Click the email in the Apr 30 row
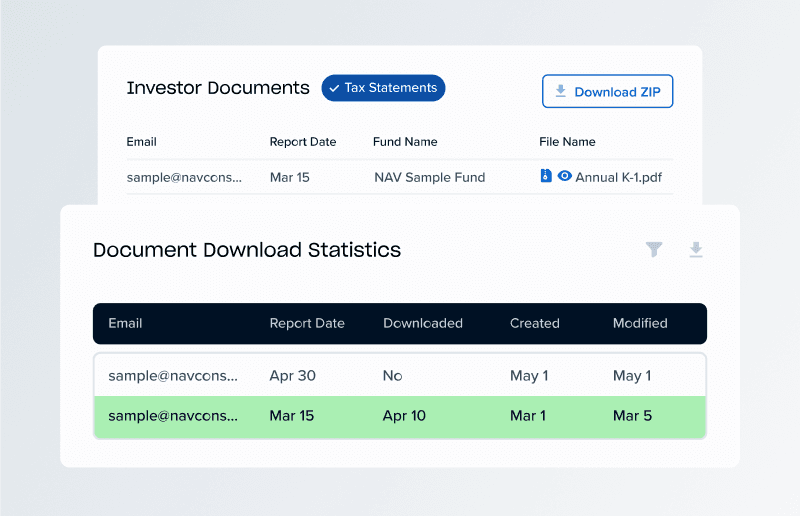Viewport: 800px width, 516px height. 173,376
